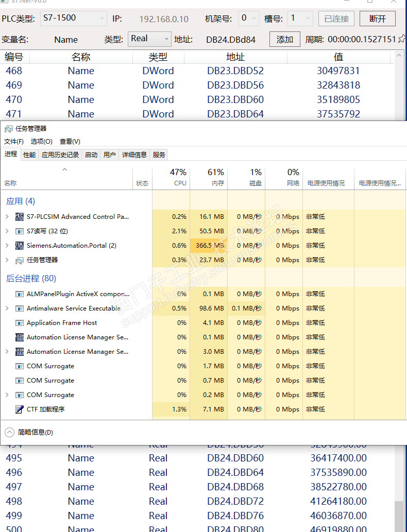Click the 简略信息 collapse arrow icon

pos(9,432)
